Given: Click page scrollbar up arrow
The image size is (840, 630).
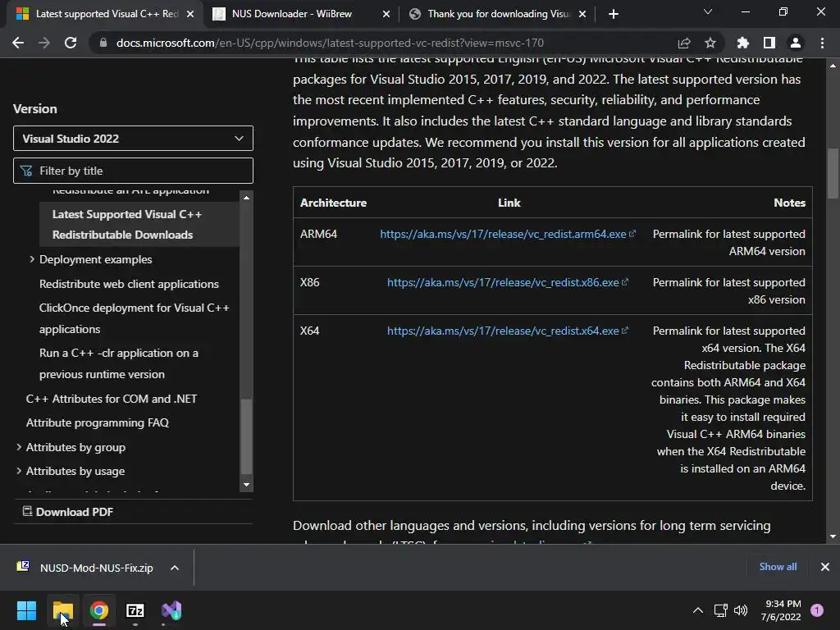Looking at the screenshot, I should pyautogui.click(x=833, y=66).
